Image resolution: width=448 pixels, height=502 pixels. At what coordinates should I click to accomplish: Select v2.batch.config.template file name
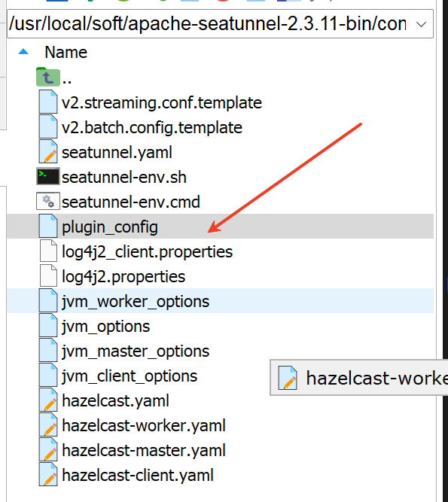152,128
